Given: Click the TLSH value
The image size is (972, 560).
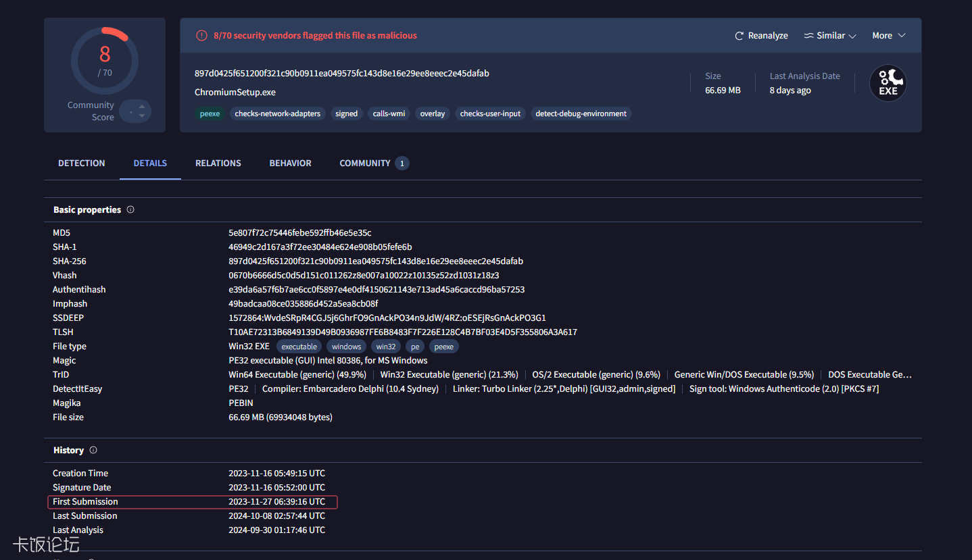Looking at the screenshot, I should 403,332.
